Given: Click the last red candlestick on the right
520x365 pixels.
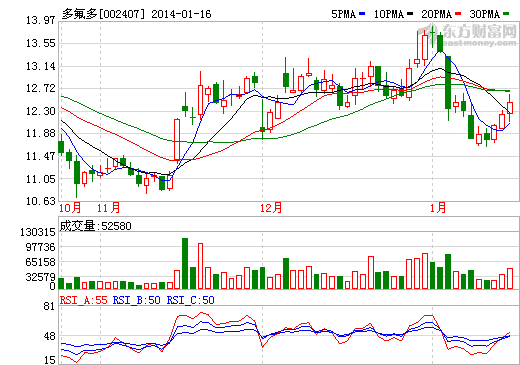Looking at the screenshot, I should [x=510, y=107].
